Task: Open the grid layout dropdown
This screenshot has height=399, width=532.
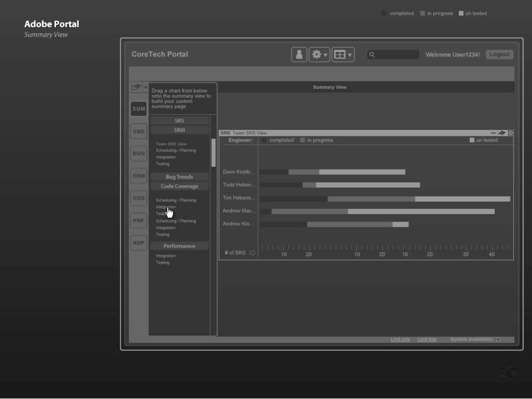Action: click(x=343, y=55)
